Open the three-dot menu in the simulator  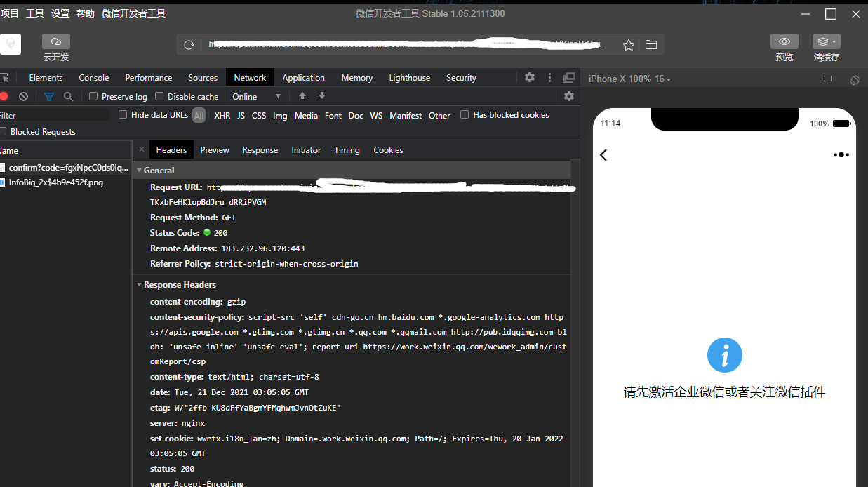coord(841,155)
